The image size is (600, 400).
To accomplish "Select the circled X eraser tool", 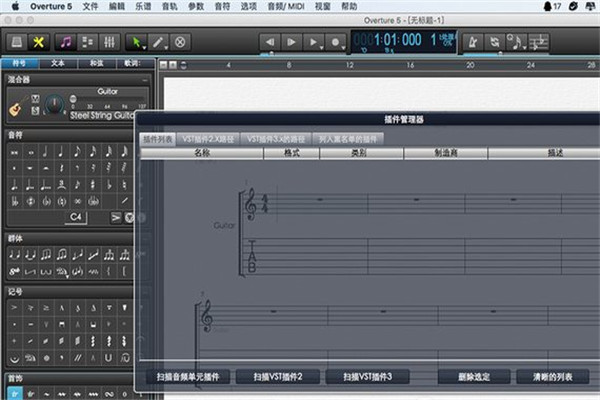I will 180,42.
